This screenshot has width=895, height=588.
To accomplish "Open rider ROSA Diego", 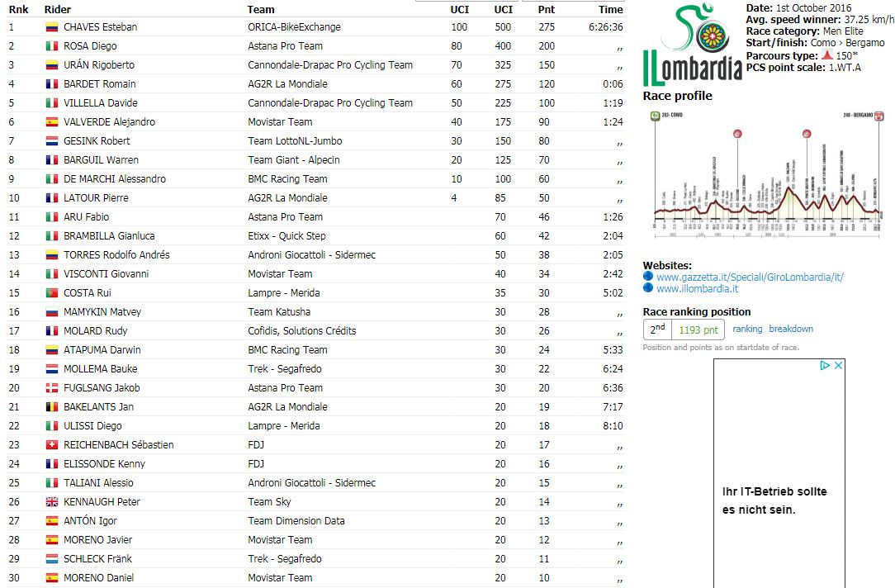I will (90, 45).
